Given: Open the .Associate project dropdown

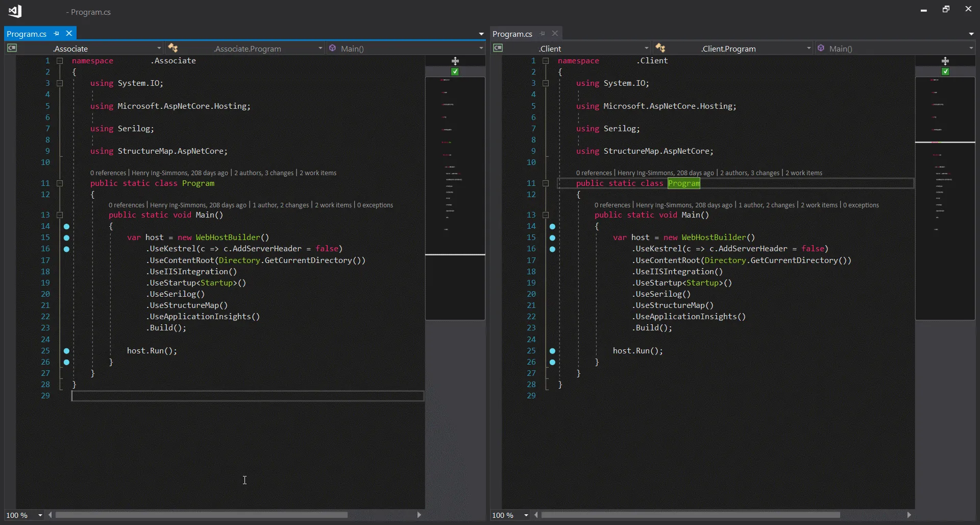Looking at the screenshot, I should pyautogui.click(x=159, y=48).
